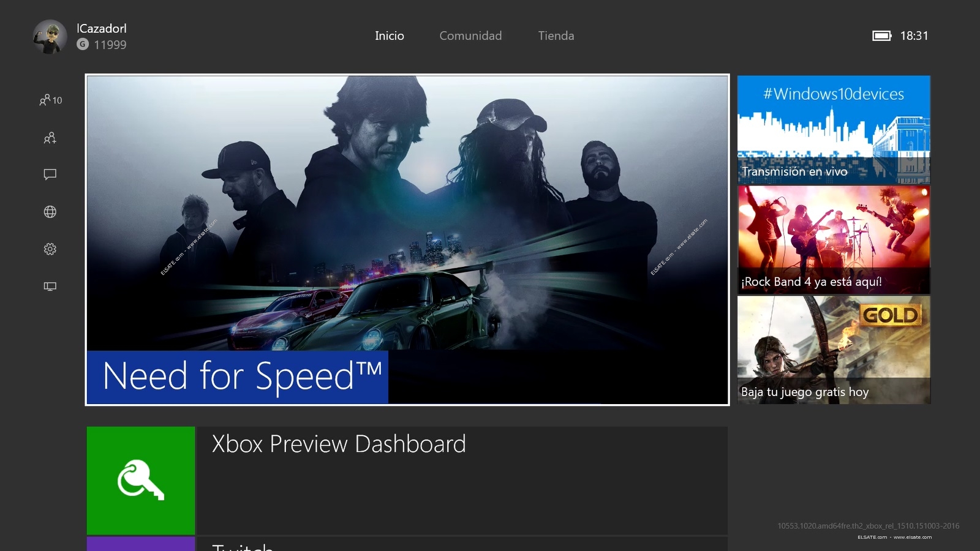Click the green Xbox Preview Dashboard key tile

(x=141, y=481)
